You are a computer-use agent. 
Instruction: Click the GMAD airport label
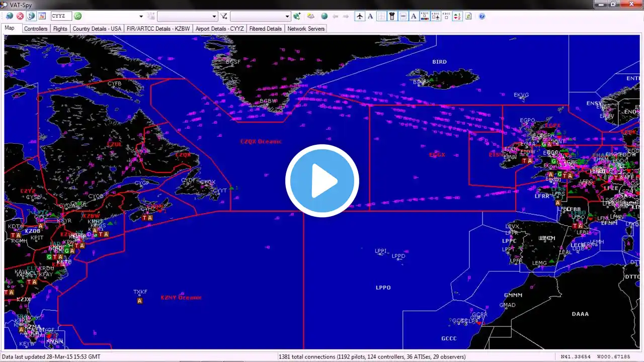507,305
